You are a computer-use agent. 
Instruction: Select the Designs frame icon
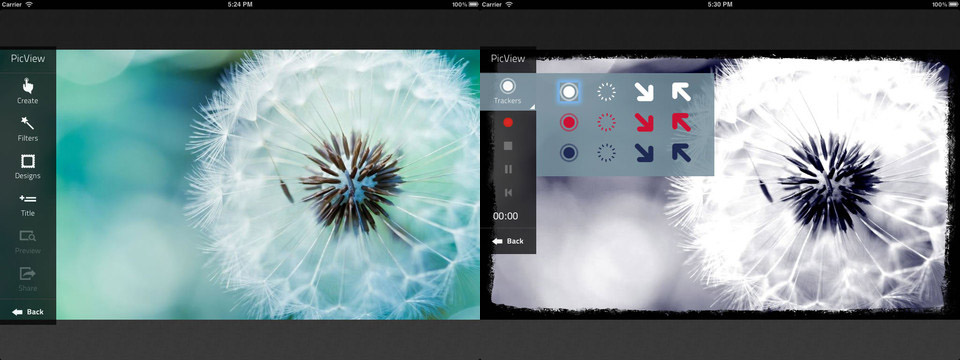[28, 161]
